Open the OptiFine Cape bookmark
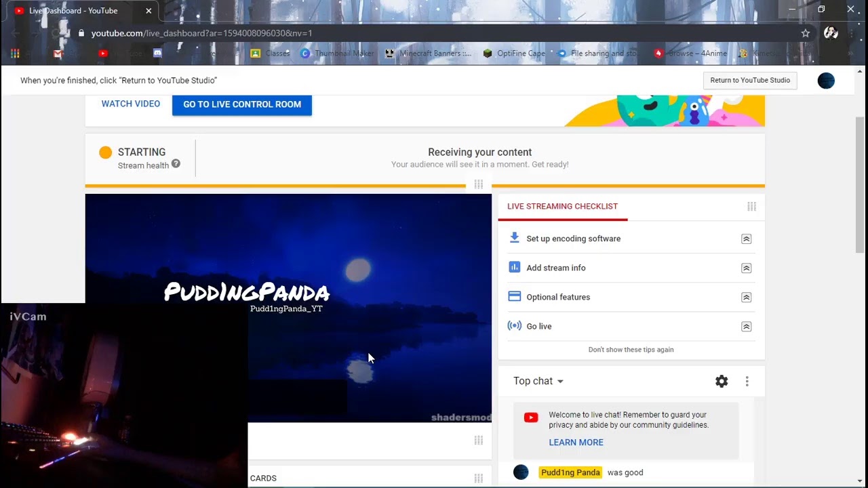The image size is (868, 488). pos(514,53)
